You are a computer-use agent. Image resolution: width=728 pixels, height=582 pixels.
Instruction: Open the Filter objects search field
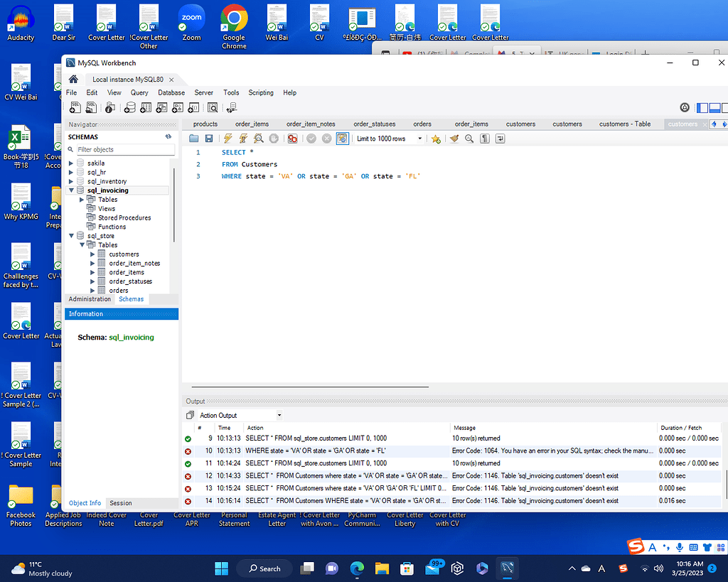tap(124, 150)
